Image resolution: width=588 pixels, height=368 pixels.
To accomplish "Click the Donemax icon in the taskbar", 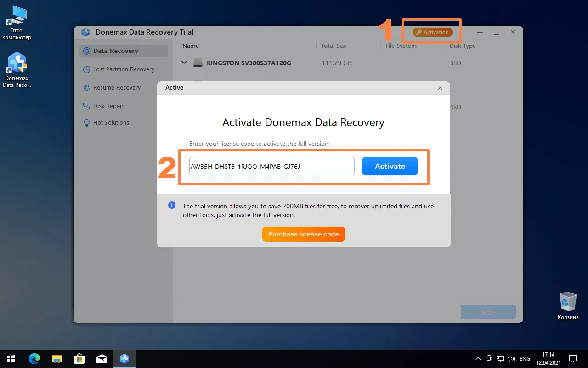I will (124, 358).
